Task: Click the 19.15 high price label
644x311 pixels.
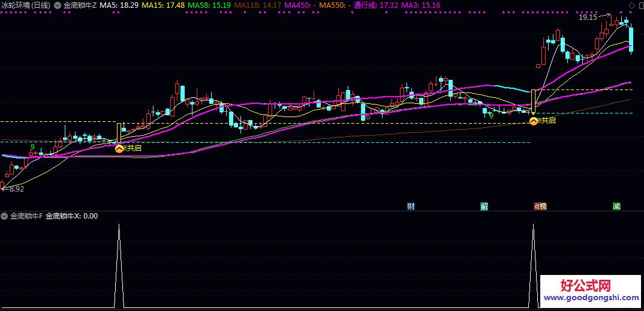Action: tap(587, 17)
